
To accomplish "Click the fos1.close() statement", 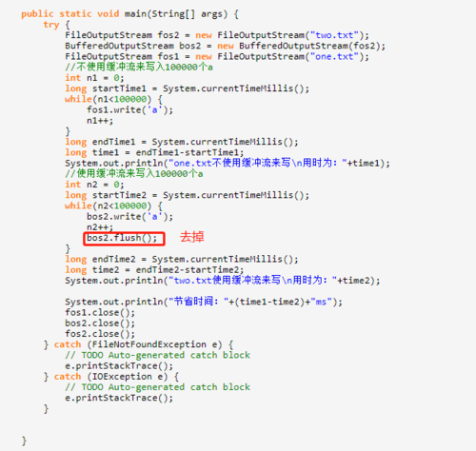I will tap(100, 312).
